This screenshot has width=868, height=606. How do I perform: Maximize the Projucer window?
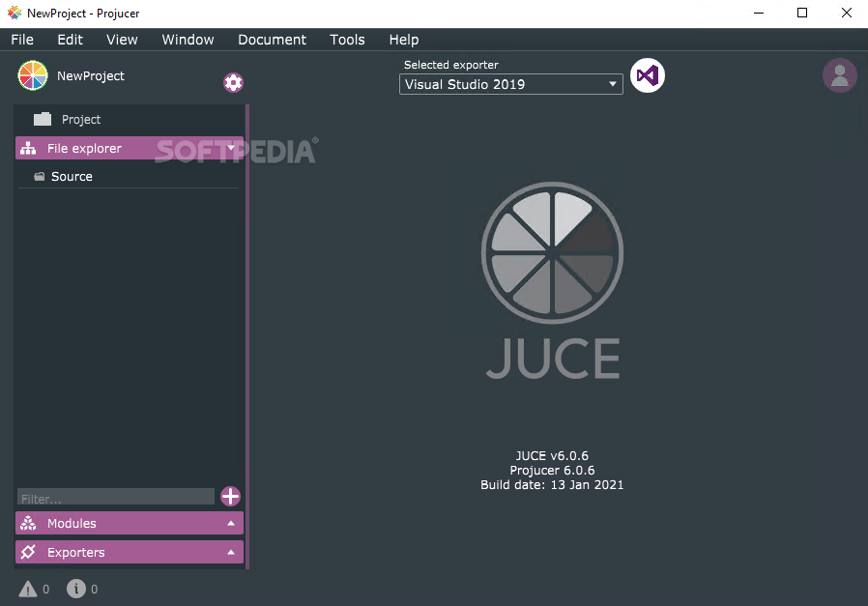pos(802,13)
